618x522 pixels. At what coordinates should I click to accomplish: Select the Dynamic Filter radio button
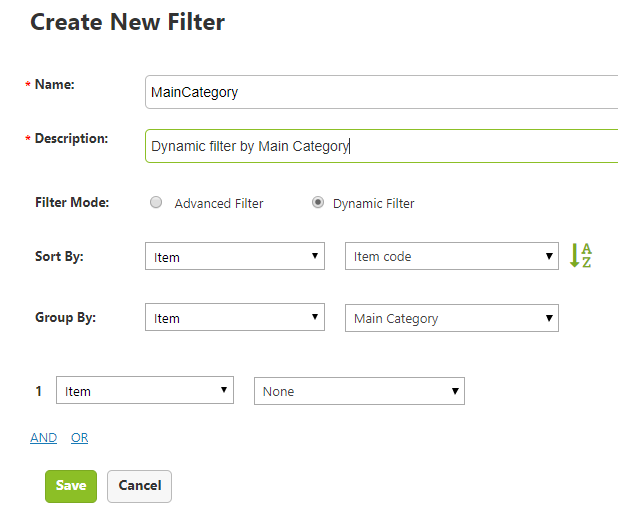tap(318, 202)
